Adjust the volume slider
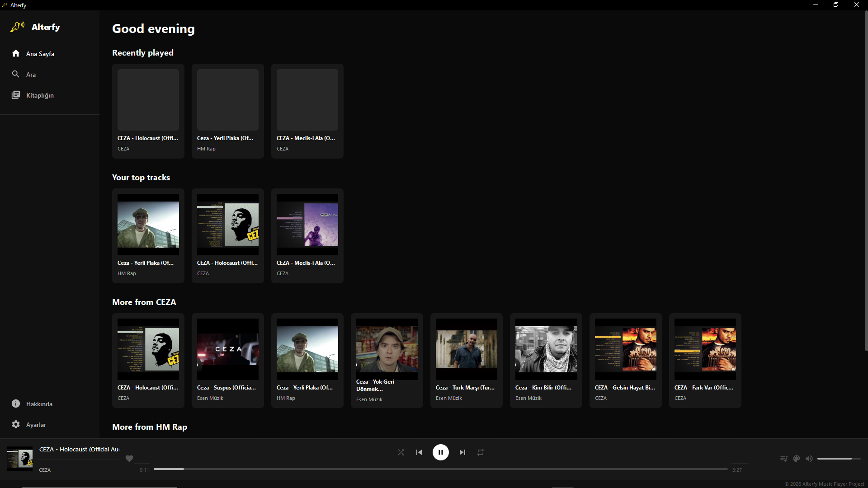Image resolution: width=868 pixels, height=488 pixels. coord(839,459)
